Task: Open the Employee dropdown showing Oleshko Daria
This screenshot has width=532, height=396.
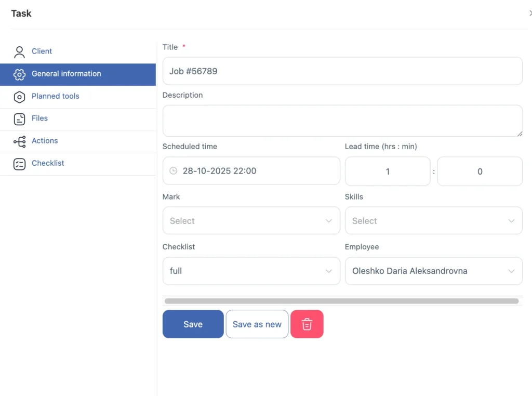Action: tap(434, 271)
